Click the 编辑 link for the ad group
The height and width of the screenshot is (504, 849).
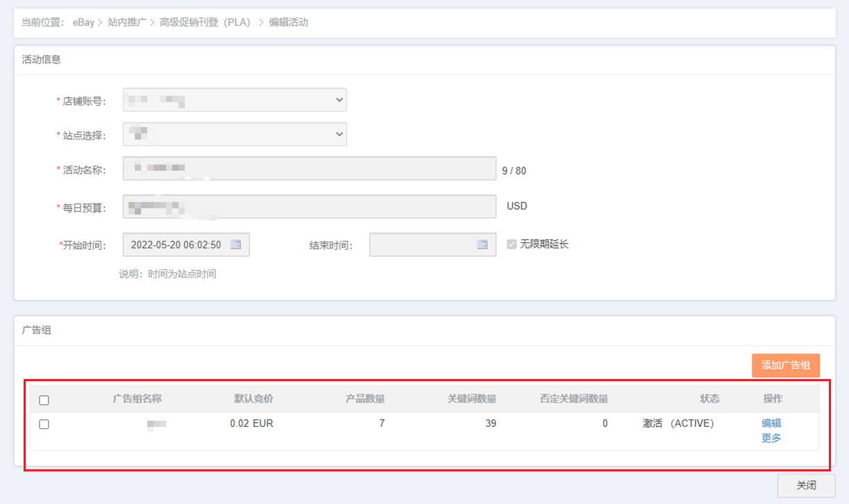771,423
